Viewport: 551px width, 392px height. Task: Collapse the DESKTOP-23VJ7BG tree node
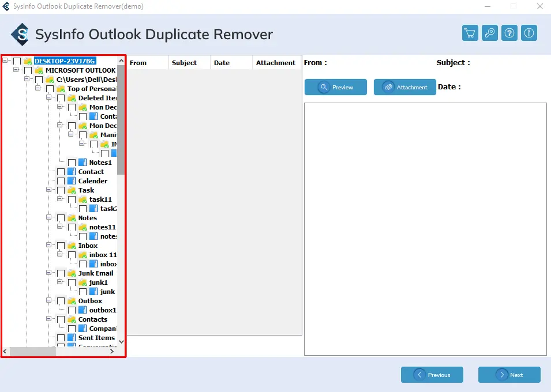point(5,61)
